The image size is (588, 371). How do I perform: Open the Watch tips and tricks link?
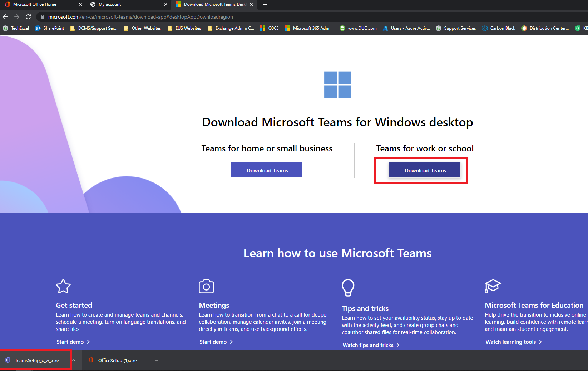tap(371, 345)
